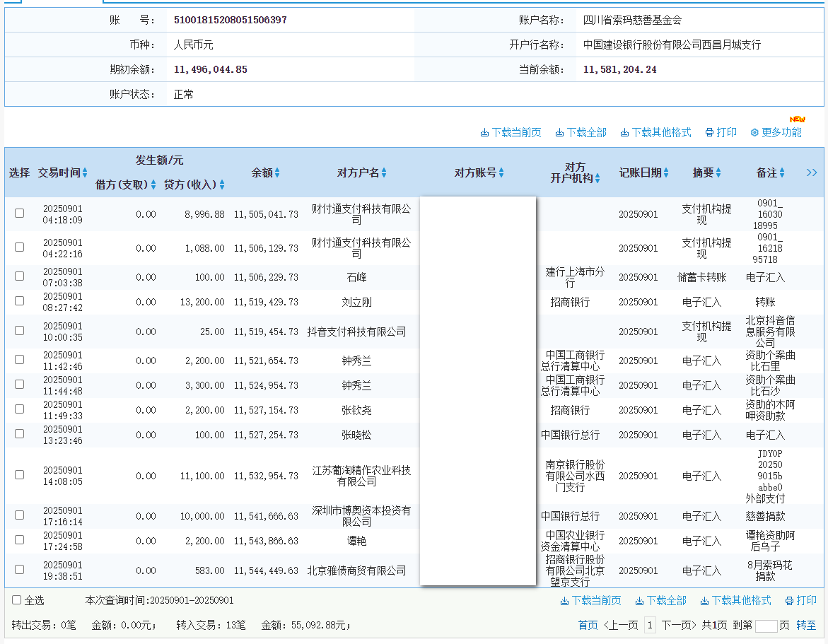Click 首页 to jump to first page
828x644 pixels.
coord(589,625)
